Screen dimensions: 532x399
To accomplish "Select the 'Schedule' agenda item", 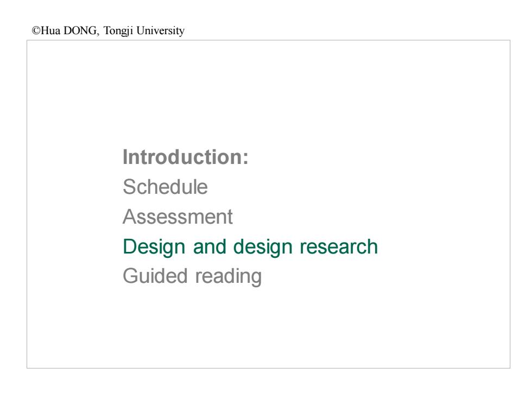I will point(165,187).
